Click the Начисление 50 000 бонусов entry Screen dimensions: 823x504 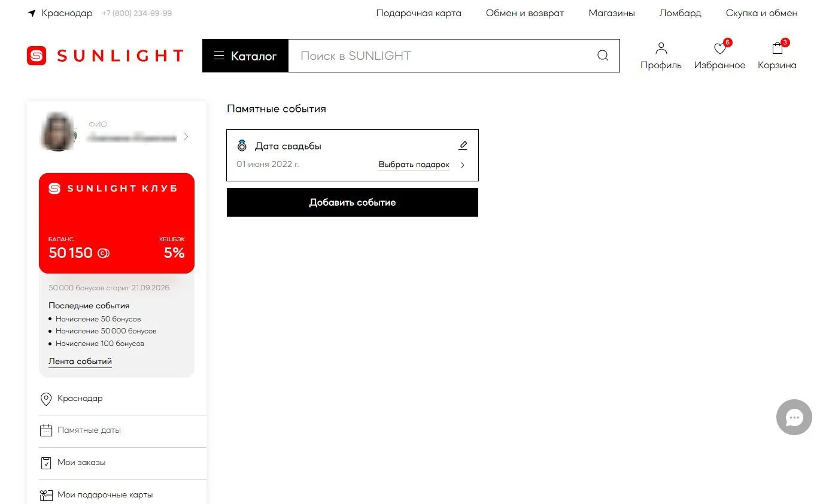pyautogui.click(x=106, y=331)
